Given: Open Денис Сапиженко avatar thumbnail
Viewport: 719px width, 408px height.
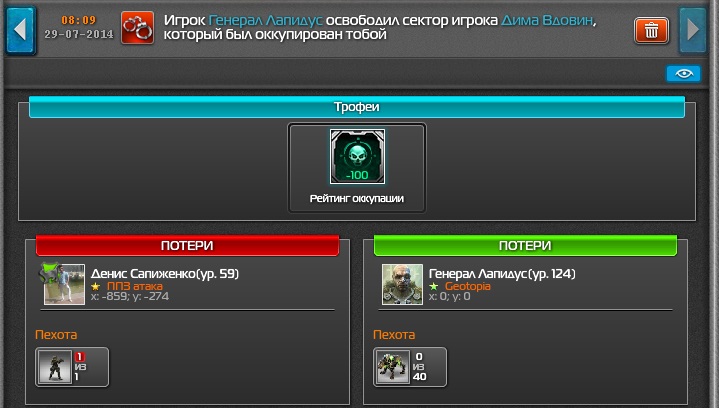Looking at the screenshot, I should [64, 284].
